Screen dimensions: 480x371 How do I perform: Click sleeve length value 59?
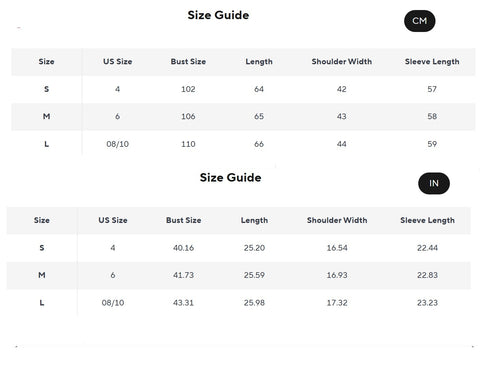(432, 144)
